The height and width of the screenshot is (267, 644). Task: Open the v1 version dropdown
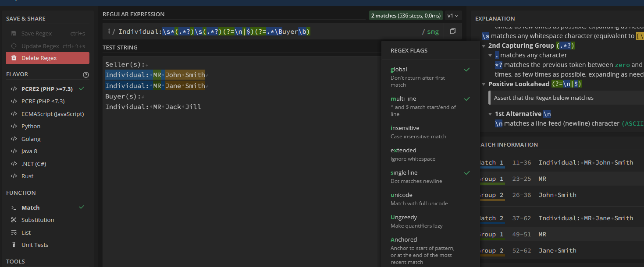(x=453, y=16)
